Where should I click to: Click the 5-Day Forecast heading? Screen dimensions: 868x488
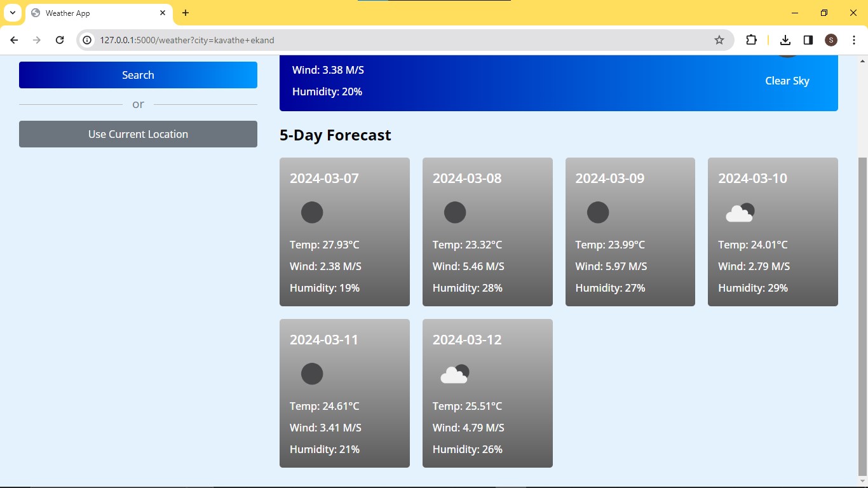[x=336, y=135]
